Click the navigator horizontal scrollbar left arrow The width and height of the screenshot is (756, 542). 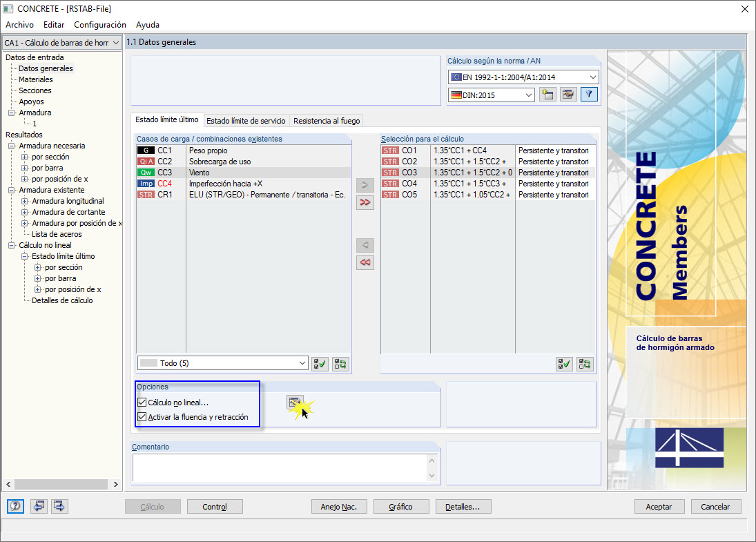(8, 484)
